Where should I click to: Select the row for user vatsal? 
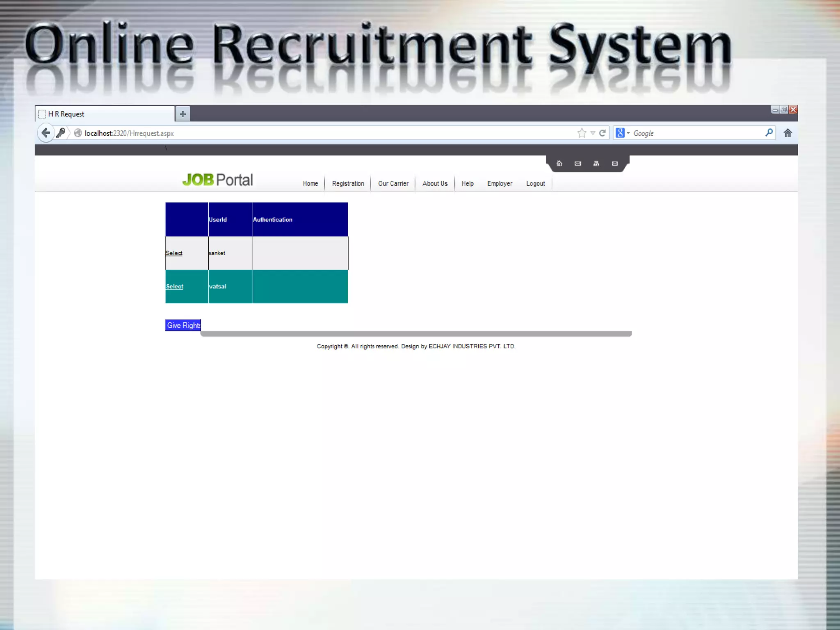click(174, 286)
